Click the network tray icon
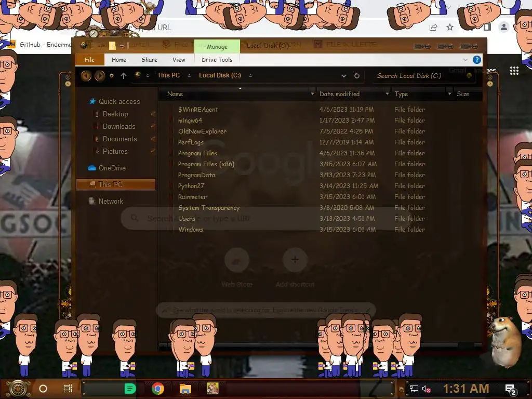The image size is (532, 399). pyautogui.click(x=414, y=389)
